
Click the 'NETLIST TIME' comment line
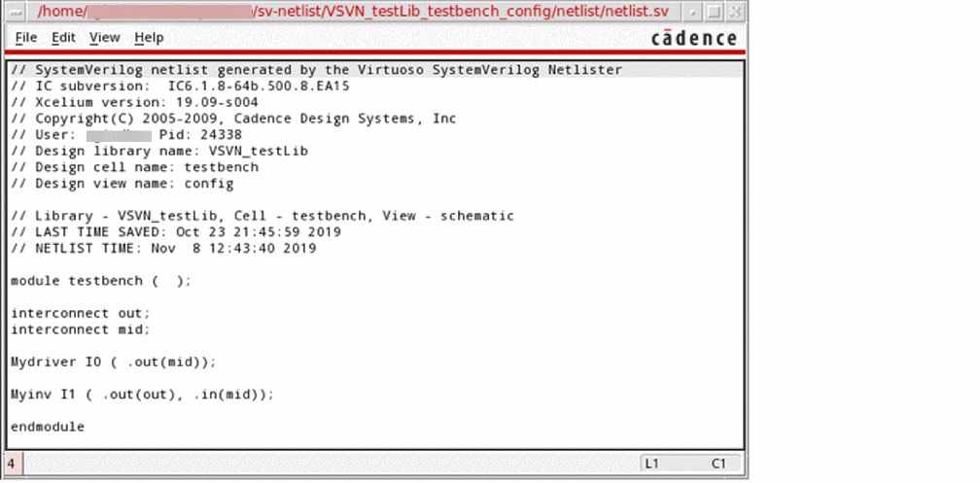point(163,249)
